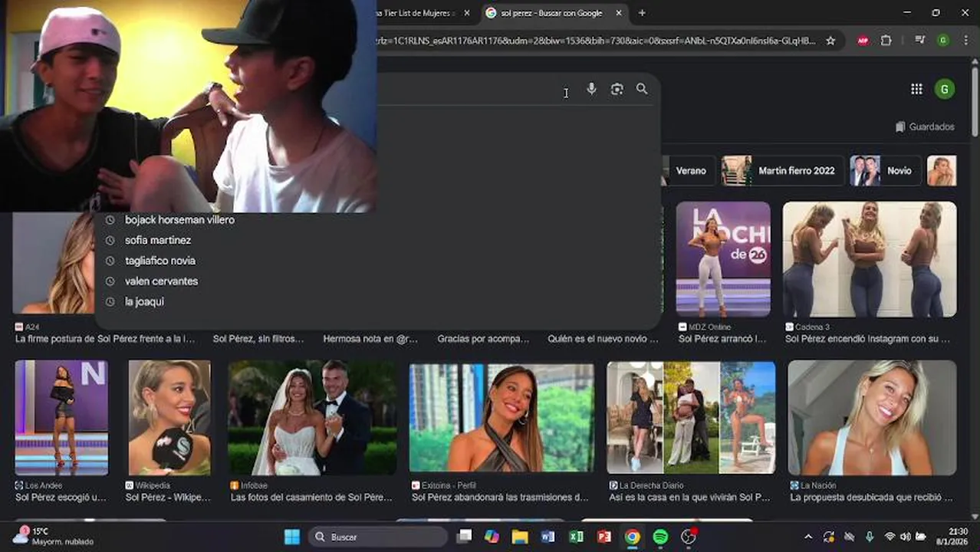The image size is (980, 552).
Task: Open Task View in the taskbar
Action: tap(464, 537)
